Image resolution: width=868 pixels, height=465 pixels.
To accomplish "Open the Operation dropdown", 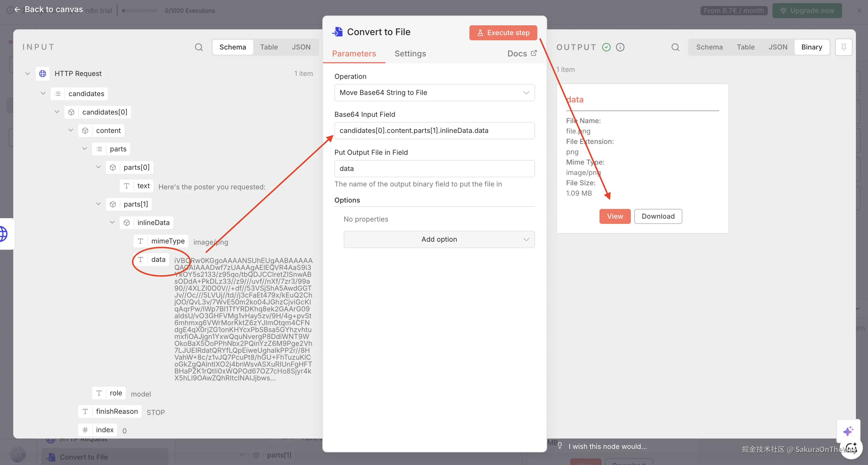I will pos(434,93).
